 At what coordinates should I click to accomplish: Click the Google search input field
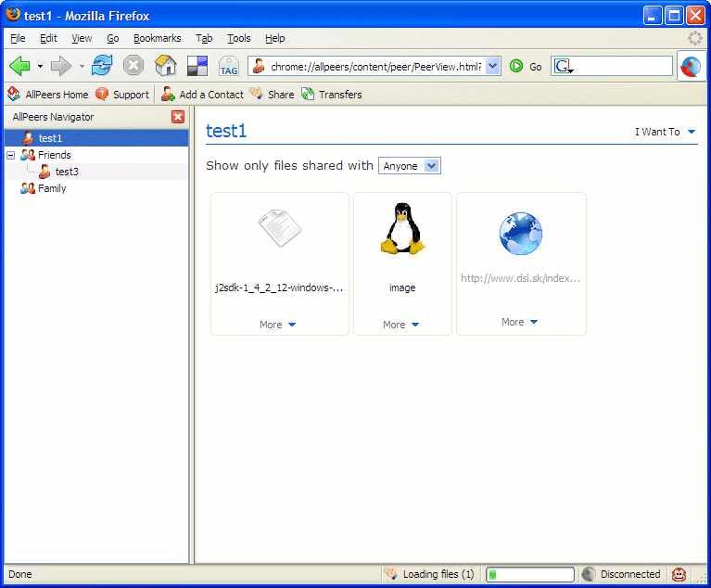click(x=623, y=67)
